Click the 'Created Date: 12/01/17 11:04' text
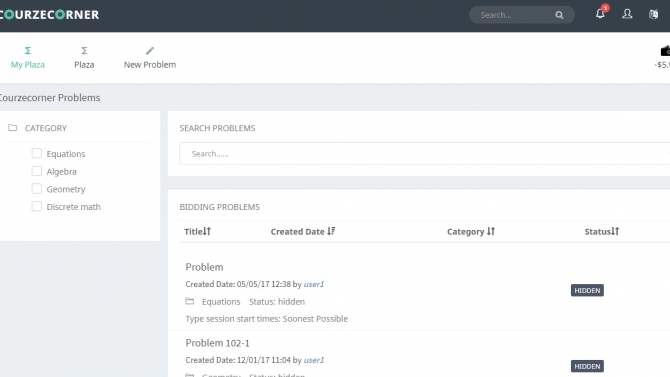Viewport: 670px width, 377px height. coord(238,360)
